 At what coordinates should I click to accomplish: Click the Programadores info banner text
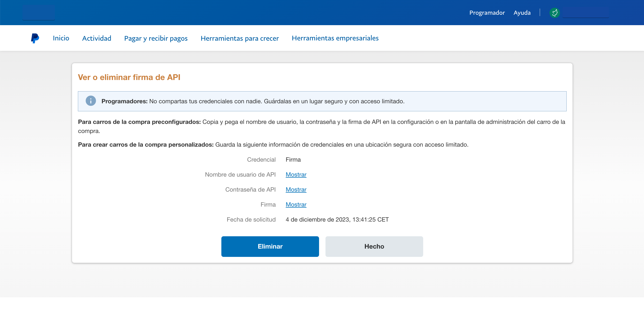(253, 101)
